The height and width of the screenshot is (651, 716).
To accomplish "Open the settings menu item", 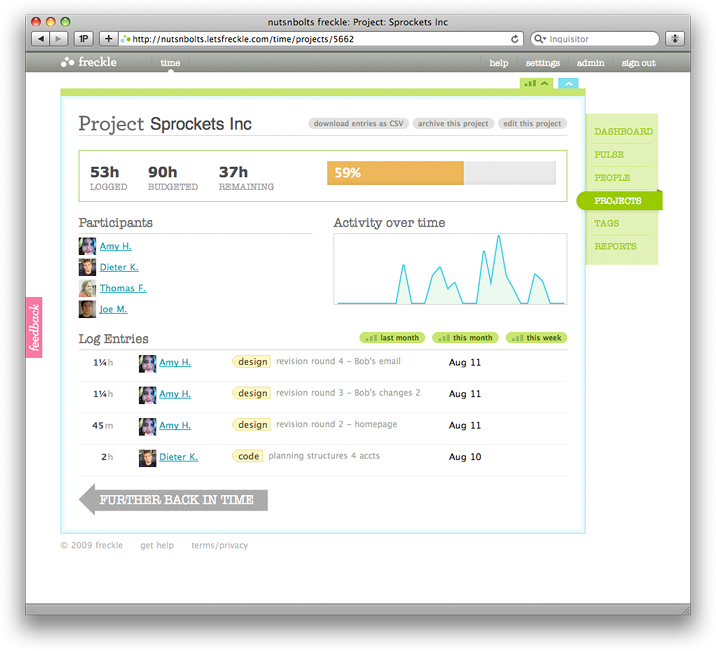I will pos(542,63).
